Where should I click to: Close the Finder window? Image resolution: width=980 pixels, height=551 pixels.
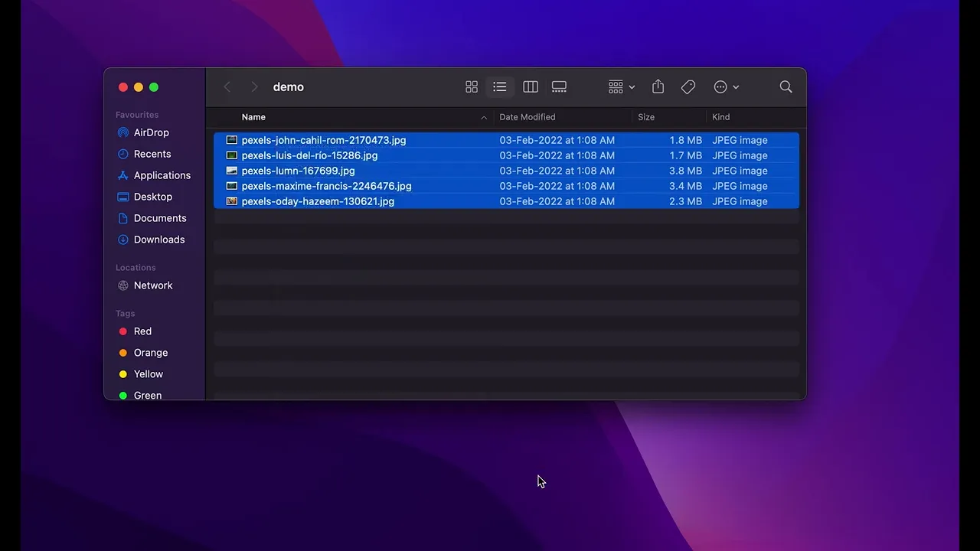click(x=123, y=87)
